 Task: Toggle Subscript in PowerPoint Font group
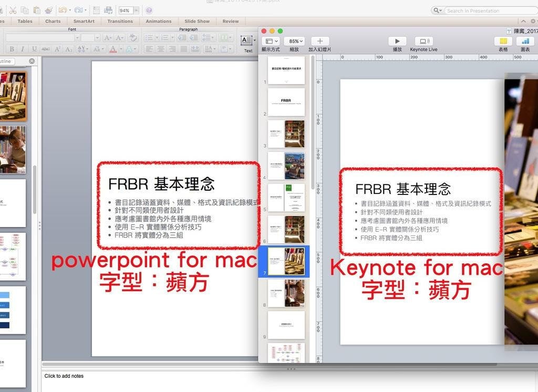[x=69, y=49]
